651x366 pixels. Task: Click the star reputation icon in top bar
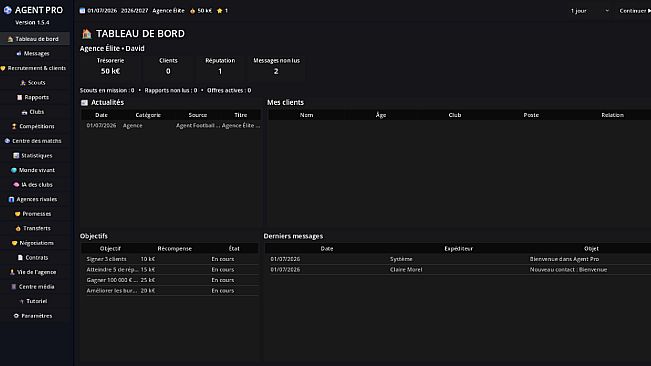tap(220, 11)
